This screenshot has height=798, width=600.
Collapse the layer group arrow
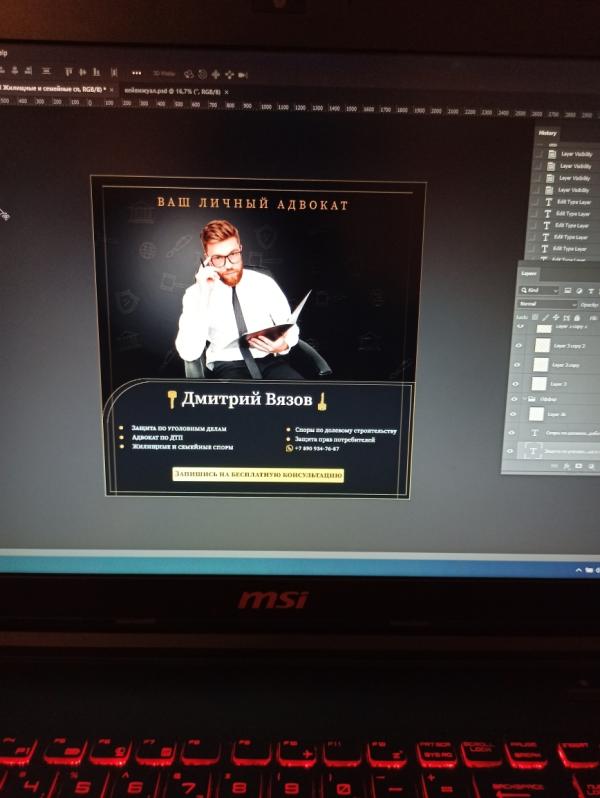(x=524, y=398)
